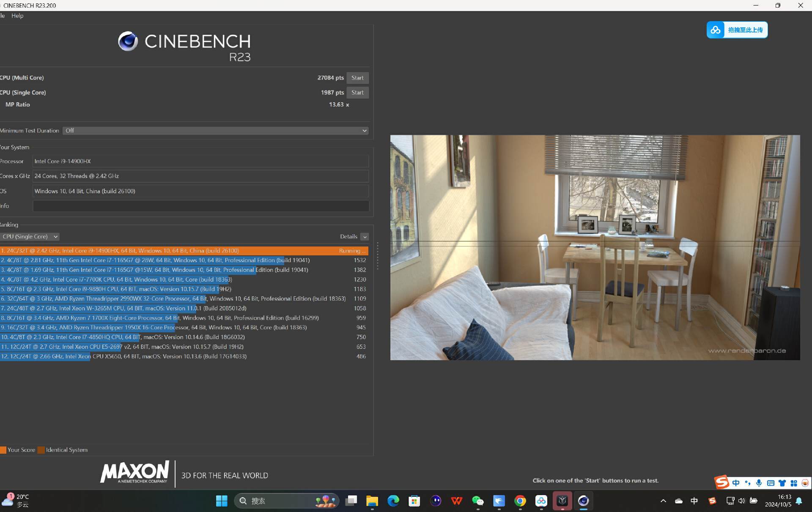Click the rendered room preview image
The height and width of the screenshot is (512, 812).
pos(595,247)
